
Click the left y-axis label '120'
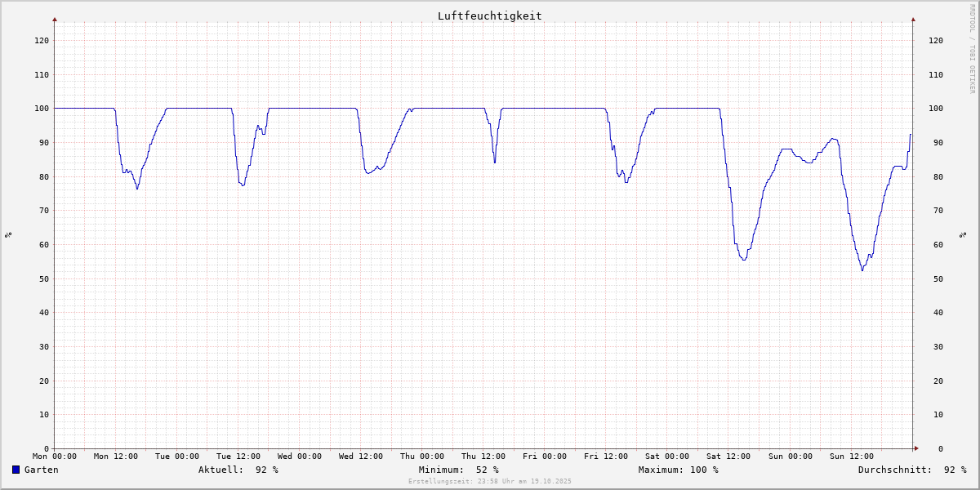[x=42, y=40]
